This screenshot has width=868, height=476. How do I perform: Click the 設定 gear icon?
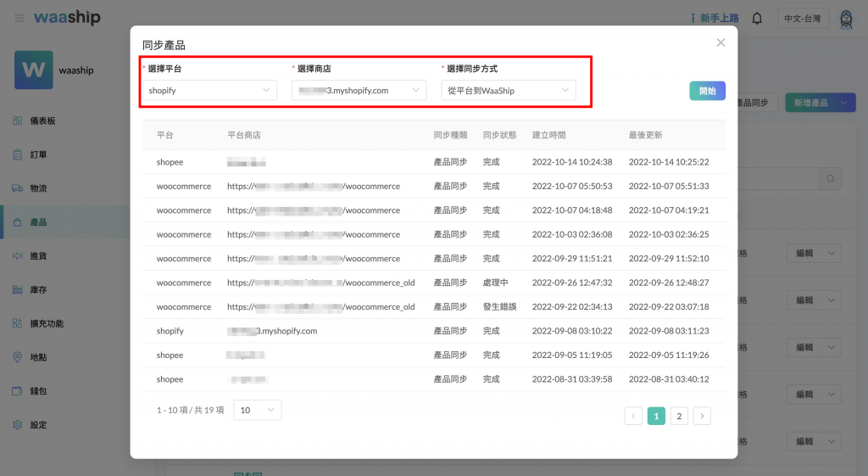point(18,424)
